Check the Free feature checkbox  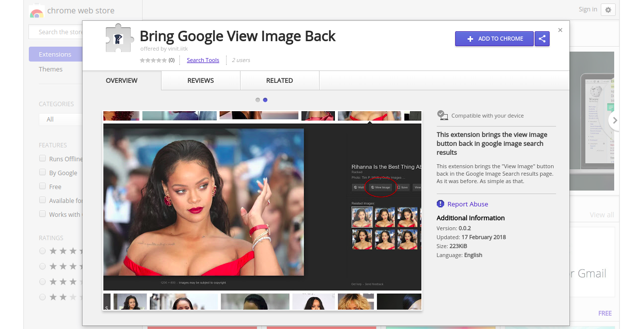click(43, 187)
